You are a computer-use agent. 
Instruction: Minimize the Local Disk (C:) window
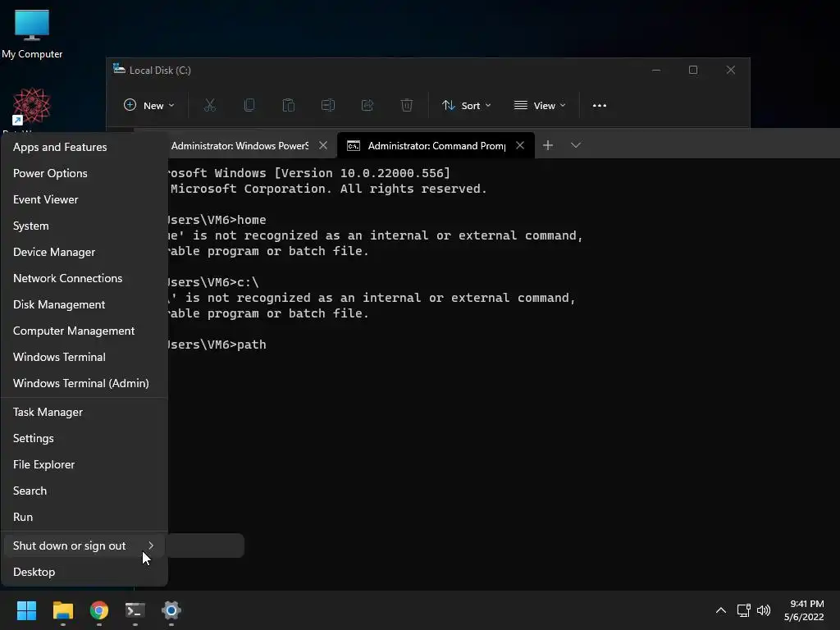coord(656,71)
